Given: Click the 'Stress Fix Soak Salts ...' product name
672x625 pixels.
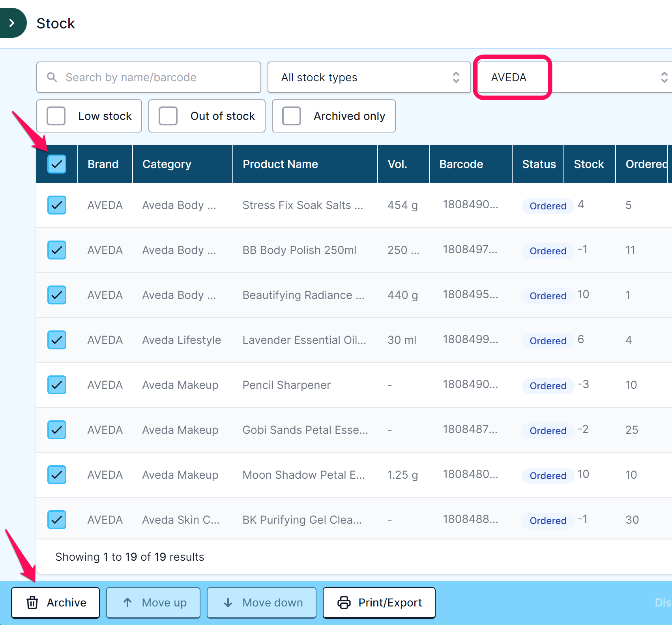Looking at the screenshot, I should point(303,205).
